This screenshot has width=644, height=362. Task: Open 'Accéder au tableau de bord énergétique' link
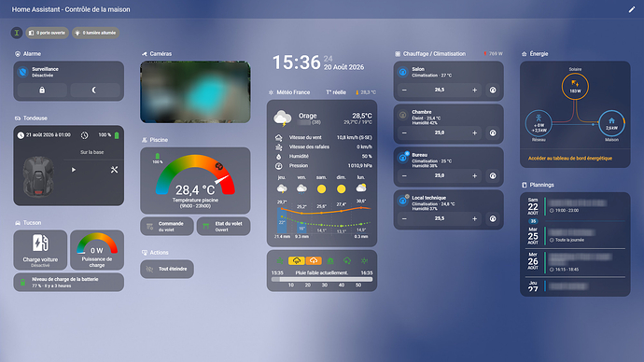[x=570, y=159]
